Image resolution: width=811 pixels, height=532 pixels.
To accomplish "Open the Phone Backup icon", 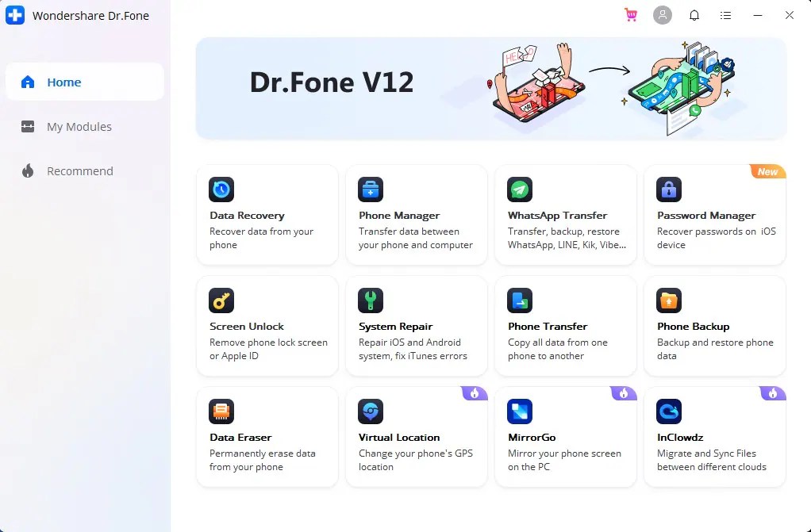I will click(669, 300).
